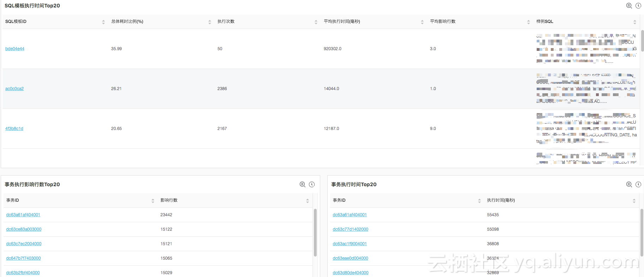Select affected rows value 15122
The image size is (644, 277).
pos(166,229)
